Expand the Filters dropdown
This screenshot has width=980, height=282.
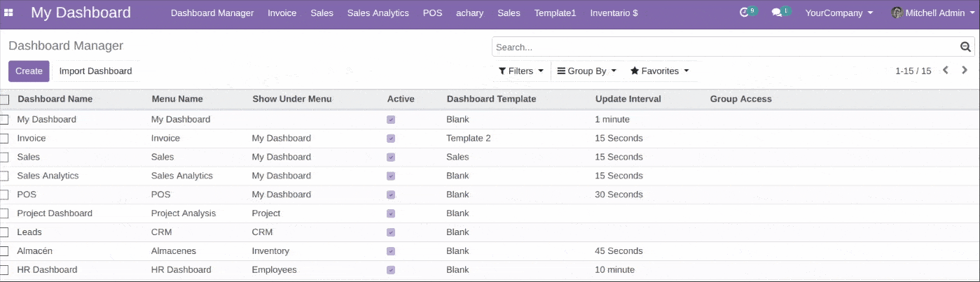521,71
